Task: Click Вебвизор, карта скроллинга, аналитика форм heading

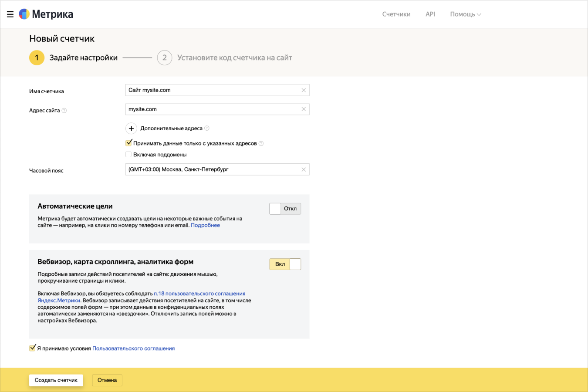Action: pos(115,262)
